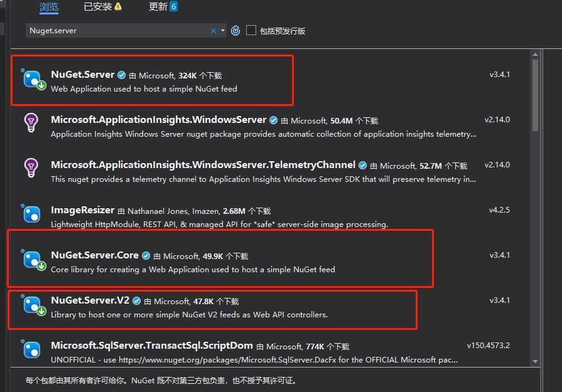Click the ImageResizer package icon
Screen dimensions: 562x392
(31, 213)
